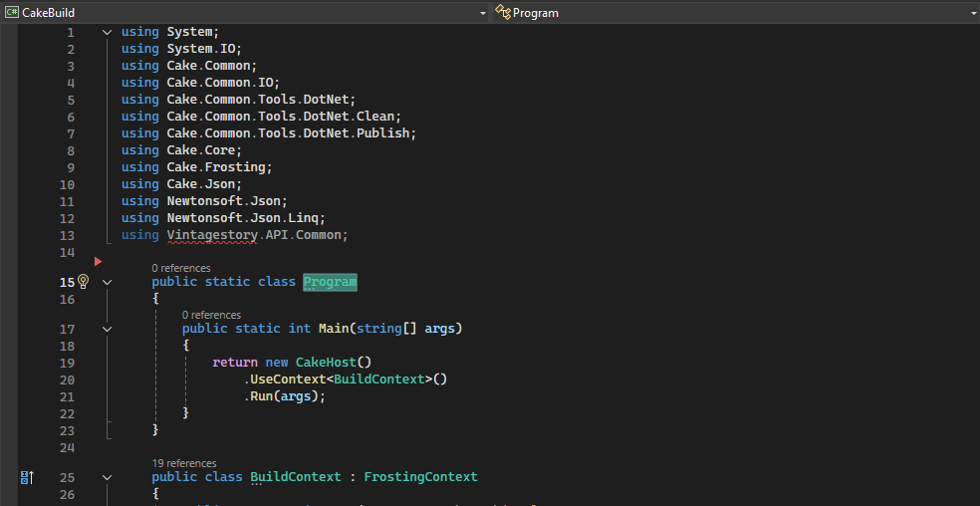Show the '19 references' CodeLens for BuildContext
The width and height of the screenshot is (980, 506).
tap(183, 463)
